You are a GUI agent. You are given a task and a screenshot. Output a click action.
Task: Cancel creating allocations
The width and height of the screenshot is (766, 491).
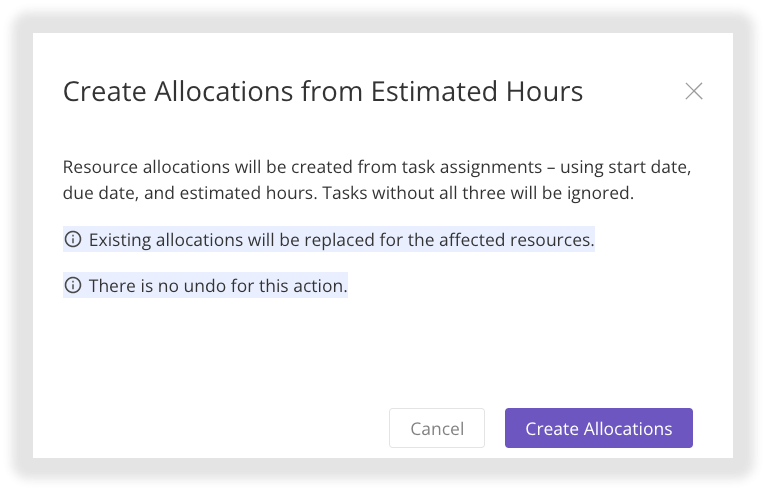click(x=437, y=428)
